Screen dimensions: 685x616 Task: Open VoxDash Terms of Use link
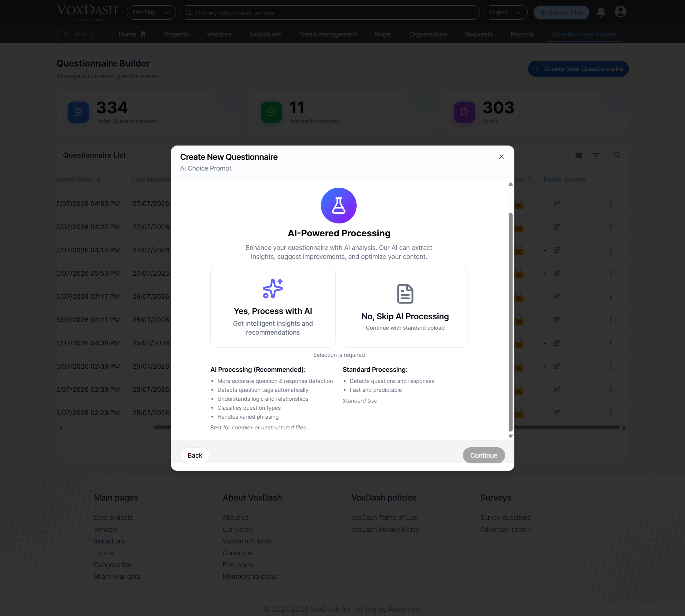point(385,517)
